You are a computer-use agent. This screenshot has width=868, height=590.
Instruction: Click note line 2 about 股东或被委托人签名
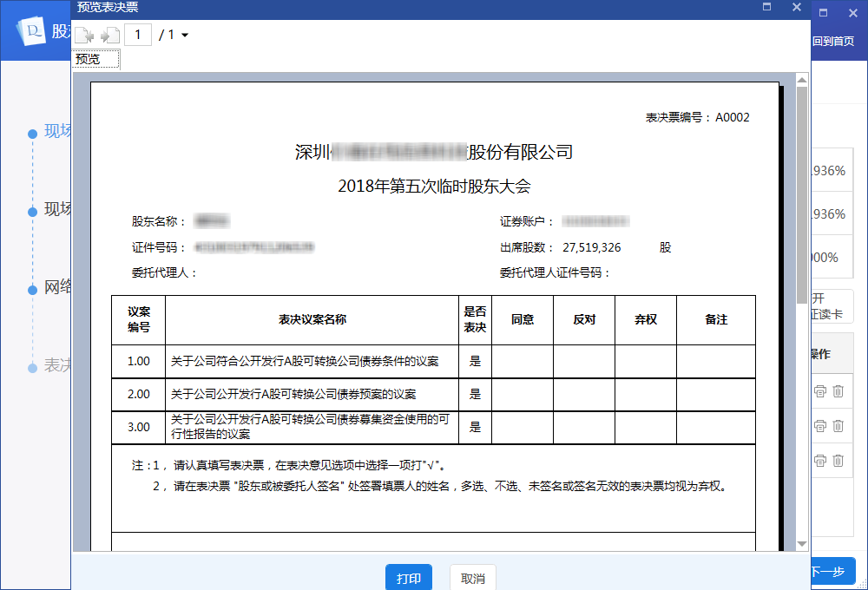coord(440,487)
